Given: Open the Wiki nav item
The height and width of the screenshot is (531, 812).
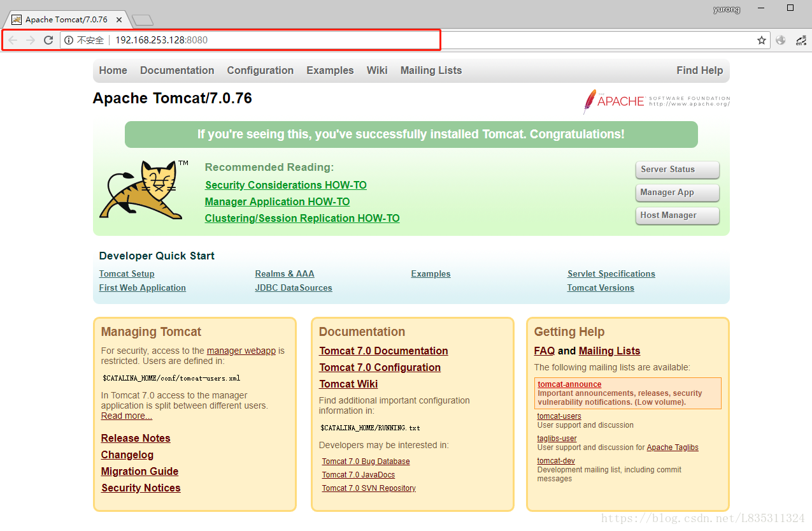Looking at the screenshot, I should (377, 70).
